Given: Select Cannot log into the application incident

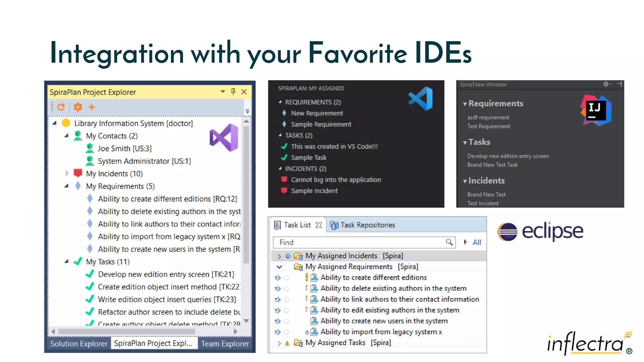Looking at the screenshot, I should click(336, 180).
